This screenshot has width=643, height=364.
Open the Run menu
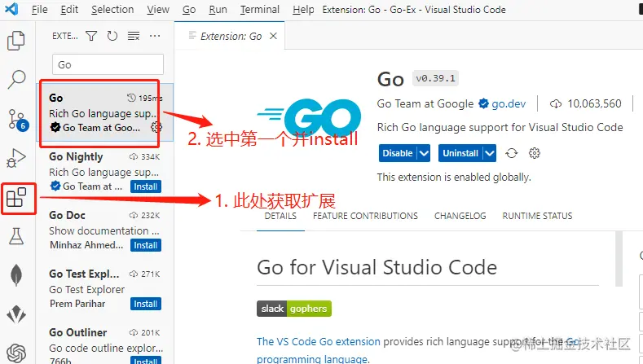[x=218, y=10]
